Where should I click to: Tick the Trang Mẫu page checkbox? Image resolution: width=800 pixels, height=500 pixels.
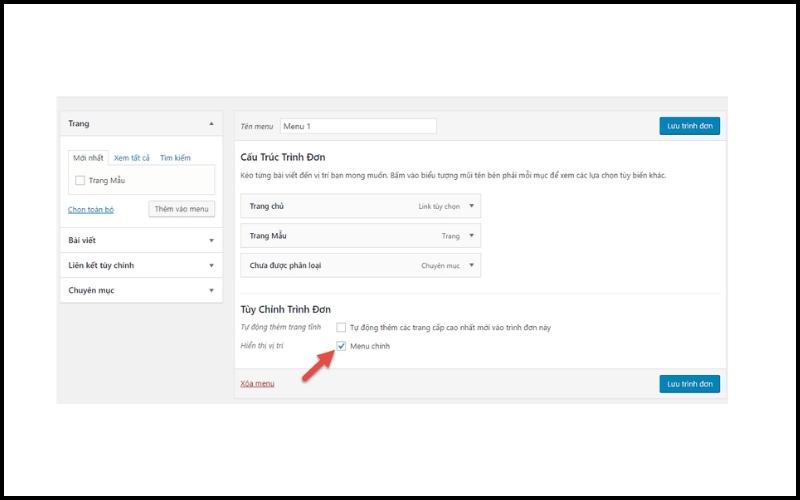[80, 180]
